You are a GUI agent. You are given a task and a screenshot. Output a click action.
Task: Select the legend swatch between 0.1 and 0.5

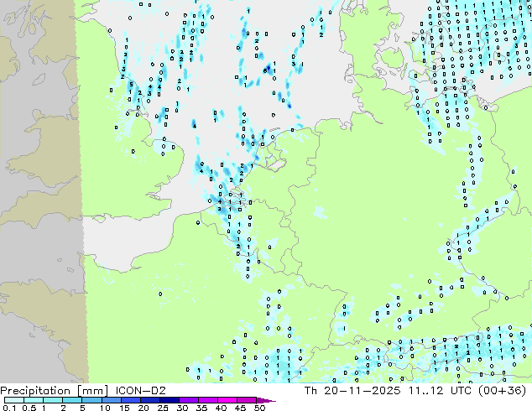tap(14, 400)
